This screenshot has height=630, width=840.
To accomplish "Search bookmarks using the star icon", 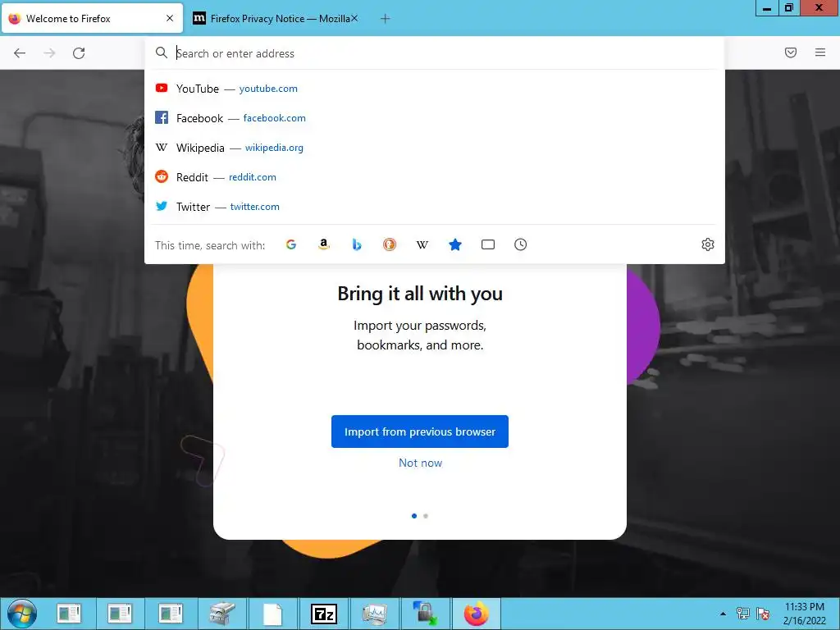I will [x=455, y=244].
